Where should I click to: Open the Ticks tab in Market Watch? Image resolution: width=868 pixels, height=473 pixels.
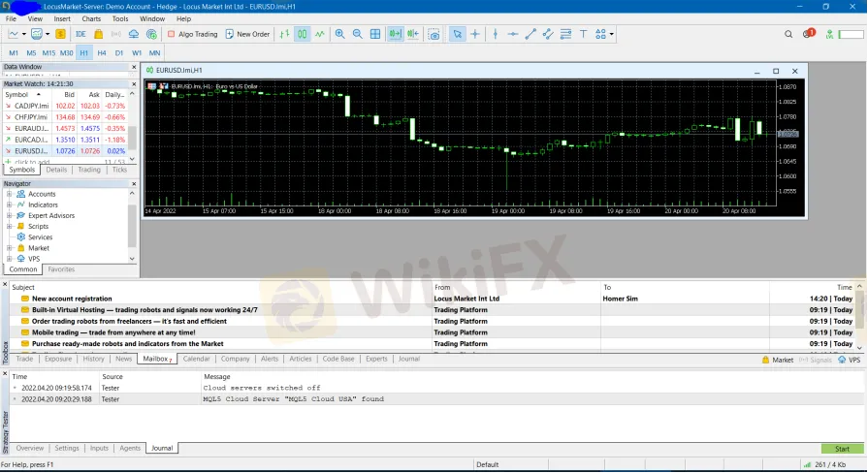click(119, 170)
